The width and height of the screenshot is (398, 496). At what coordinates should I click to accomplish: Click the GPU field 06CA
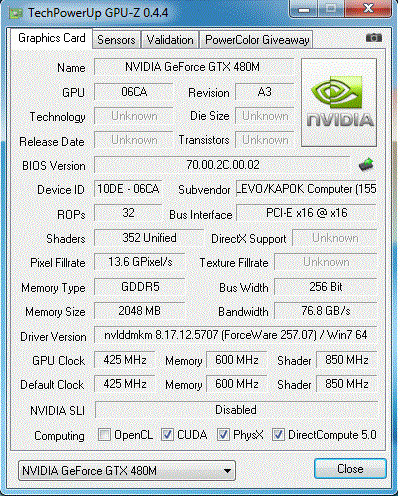tap(134, 92)
